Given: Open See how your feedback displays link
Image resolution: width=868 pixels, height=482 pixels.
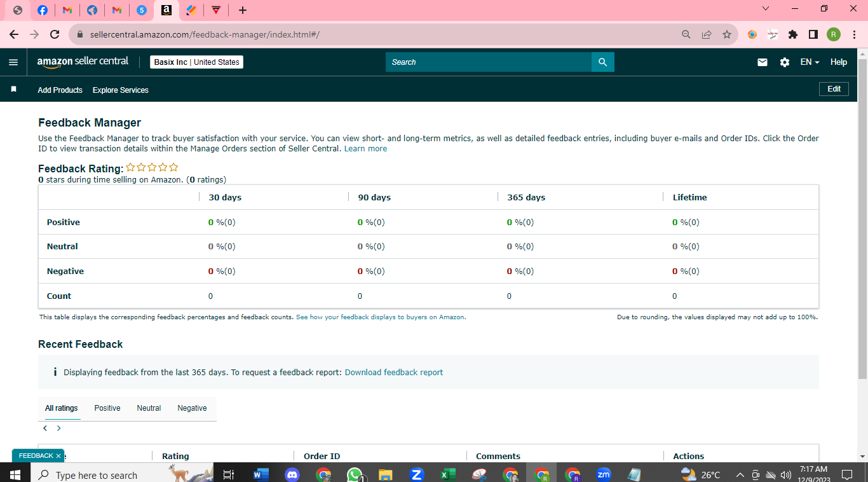Looking at the screenshot, I should [381, 317].
